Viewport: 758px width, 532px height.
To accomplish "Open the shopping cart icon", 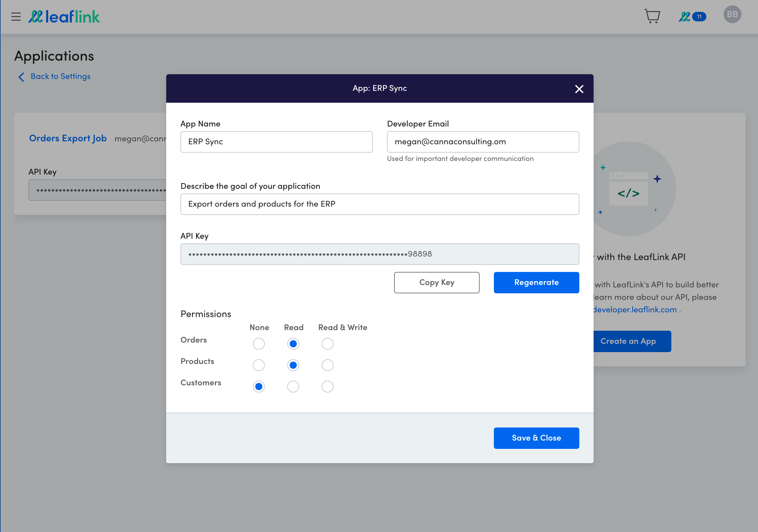I will click(651, 16).
